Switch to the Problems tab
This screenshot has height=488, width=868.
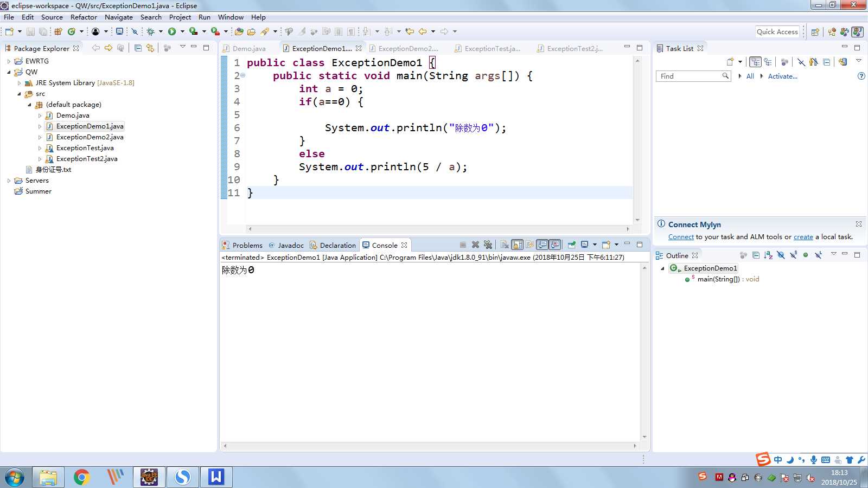click(x=242, y=245)
